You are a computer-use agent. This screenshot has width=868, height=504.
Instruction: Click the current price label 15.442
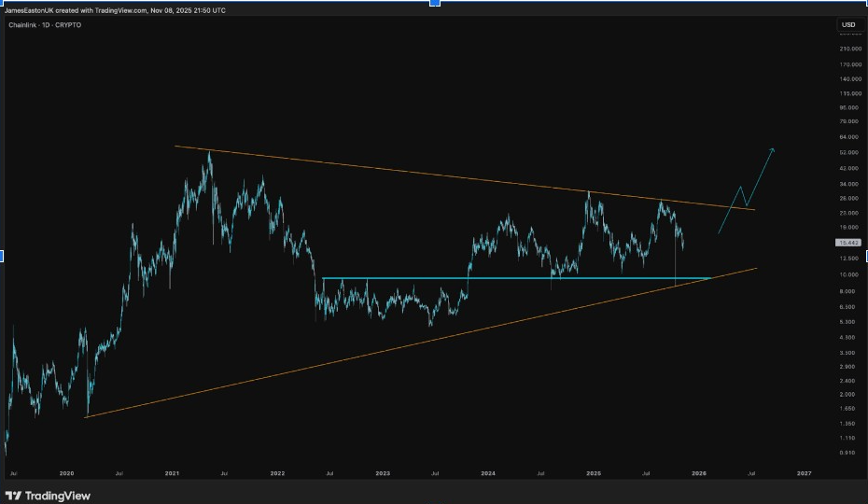point(848,243)
